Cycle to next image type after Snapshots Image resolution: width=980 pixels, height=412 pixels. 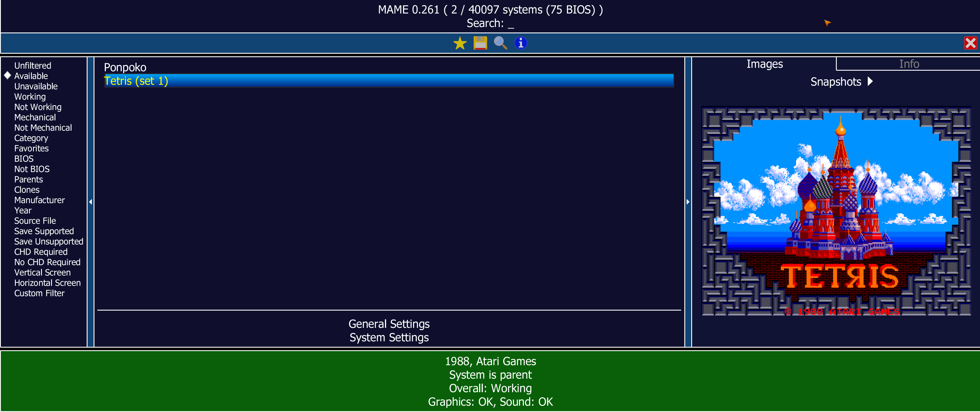pos(870,82)
